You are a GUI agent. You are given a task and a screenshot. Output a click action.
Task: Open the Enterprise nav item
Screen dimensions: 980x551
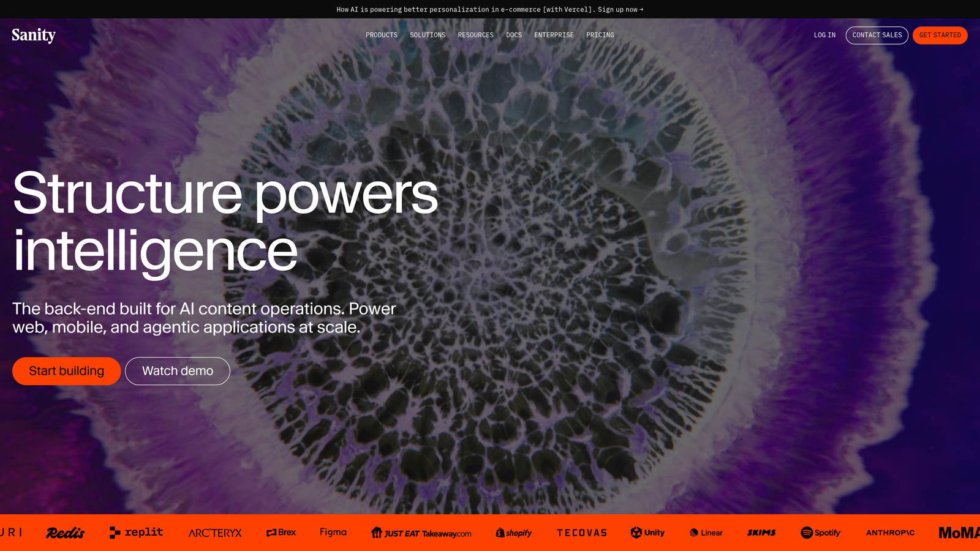point(554,35)
